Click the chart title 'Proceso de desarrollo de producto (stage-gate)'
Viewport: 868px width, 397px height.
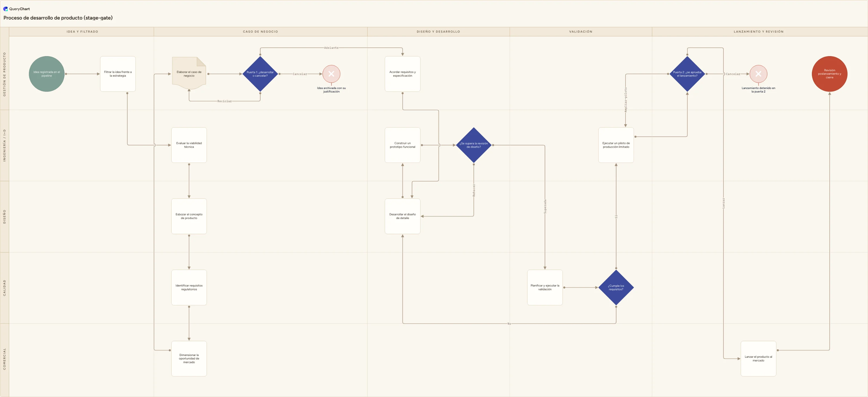pyautogui.click(x=58, y=18)
